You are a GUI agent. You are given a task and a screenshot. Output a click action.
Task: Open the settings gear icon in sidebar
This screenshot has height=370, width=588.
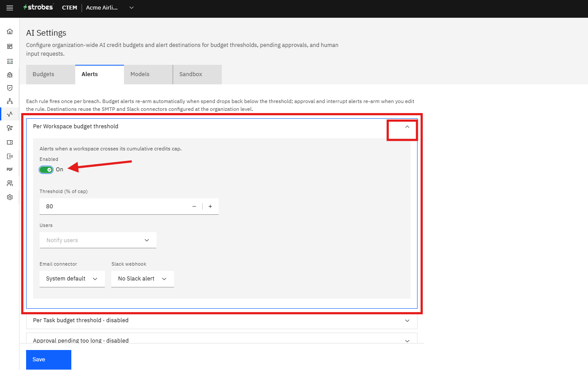(10, 197)
